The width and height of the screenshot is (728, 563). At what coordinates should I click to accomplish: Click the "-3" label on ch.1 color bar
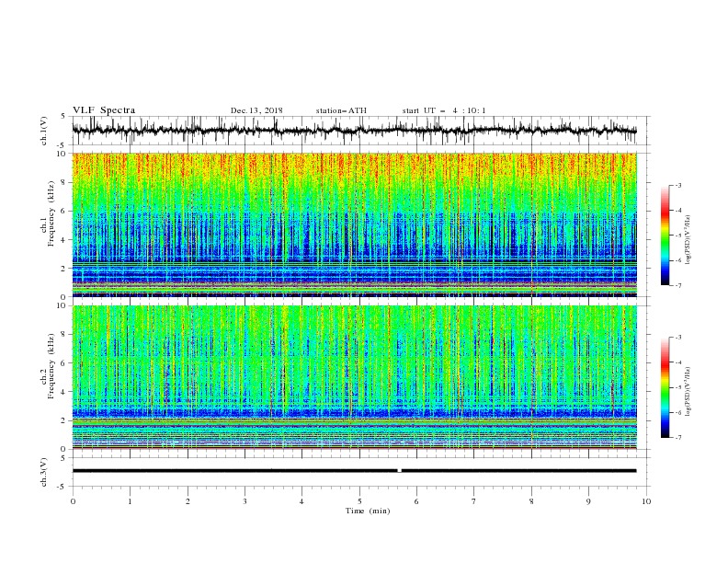click(678, 185)
